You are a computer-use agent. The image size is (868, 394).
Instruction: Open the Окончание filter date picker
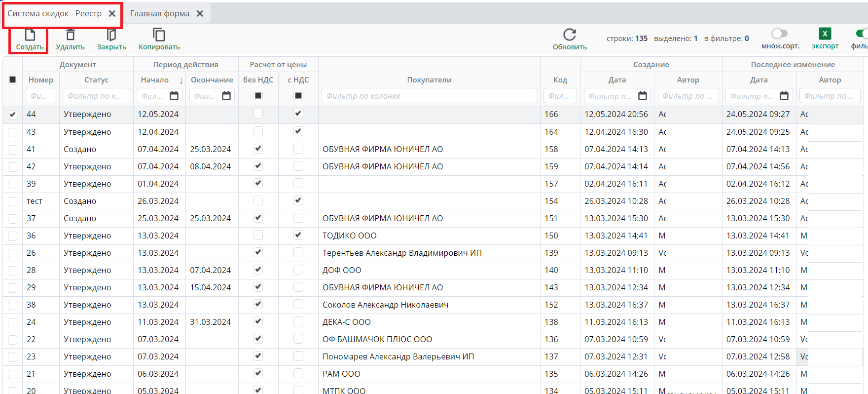click(226, 96)
